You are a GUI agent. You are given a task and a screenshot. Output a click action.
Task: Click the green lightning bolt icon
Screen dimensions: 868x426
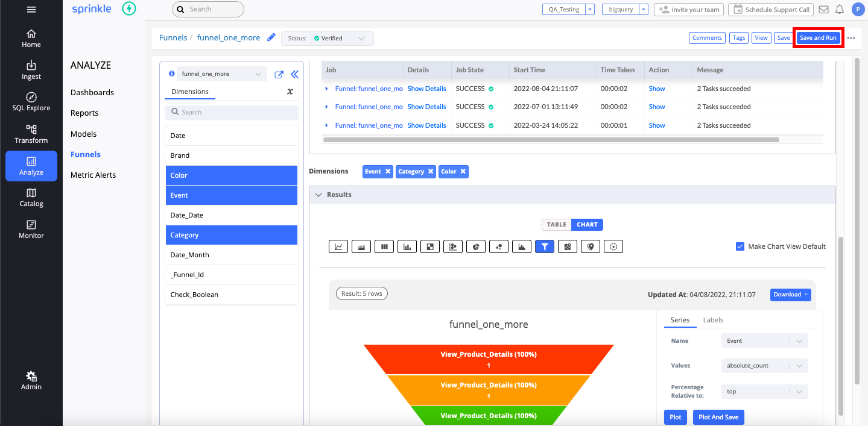[129, 9]
